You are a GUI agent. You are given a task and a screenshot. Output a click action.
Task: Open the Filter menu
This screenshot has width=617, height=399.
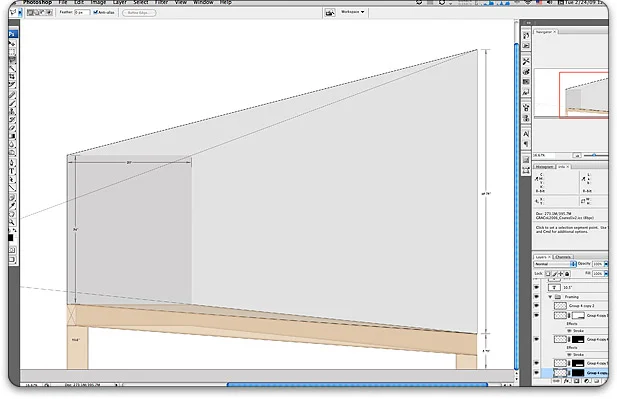(161, 2)
